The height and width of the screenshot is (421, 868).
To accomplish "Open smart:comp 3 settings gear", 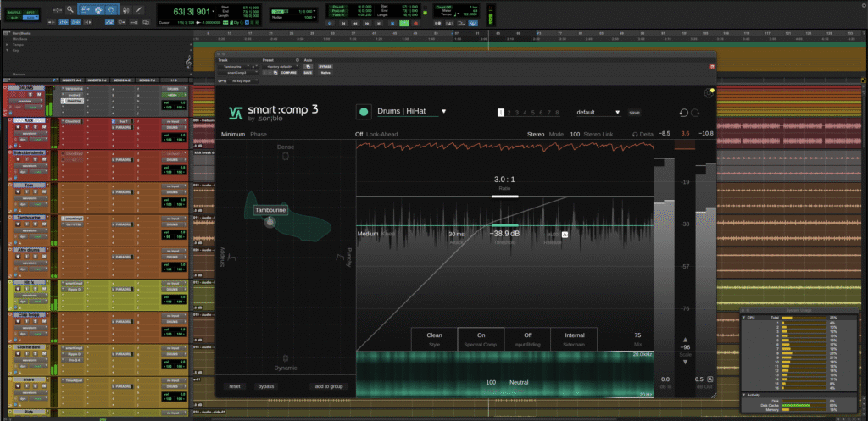I will (x=709, y=93).
